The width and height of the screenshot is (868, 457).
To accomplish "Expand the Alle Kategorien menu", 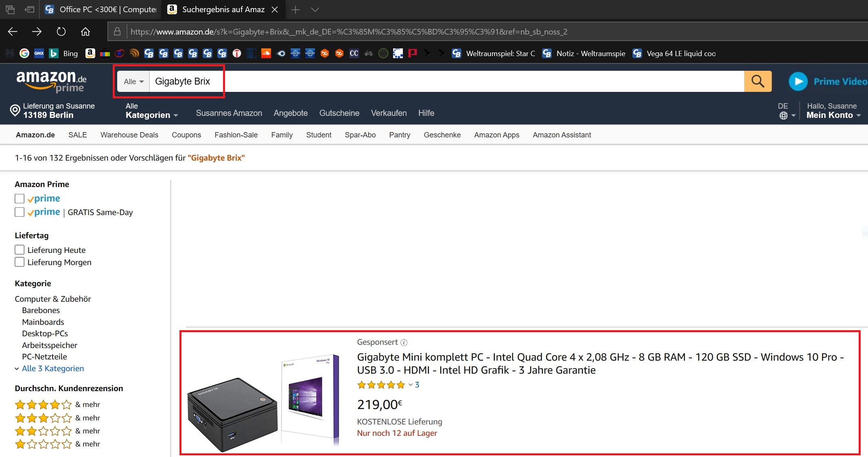I will [152, 111].
